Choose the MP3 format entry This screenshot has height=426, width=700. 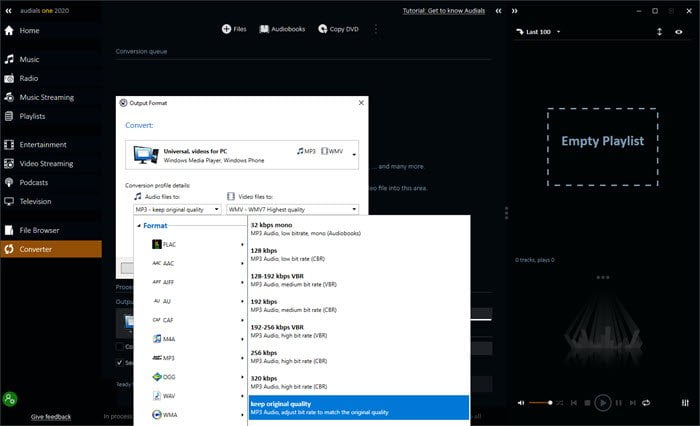point(191,358)
